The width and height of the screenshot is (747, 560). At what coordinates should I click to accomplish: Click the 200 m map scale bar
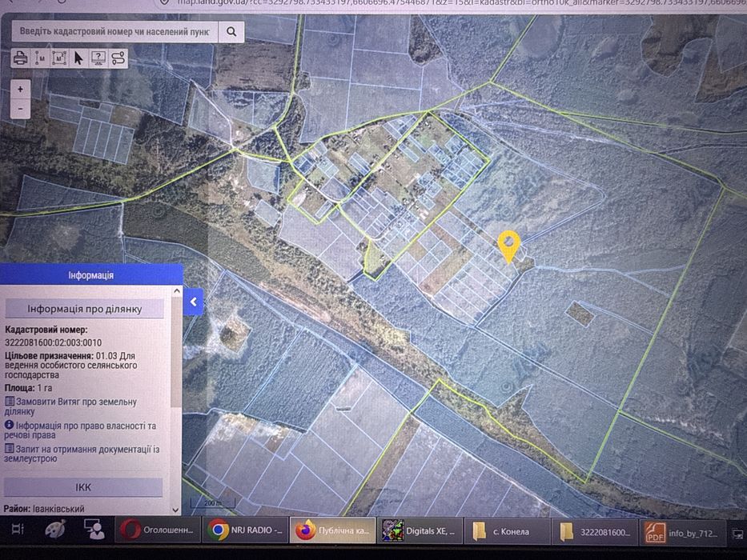click(213, 503)
